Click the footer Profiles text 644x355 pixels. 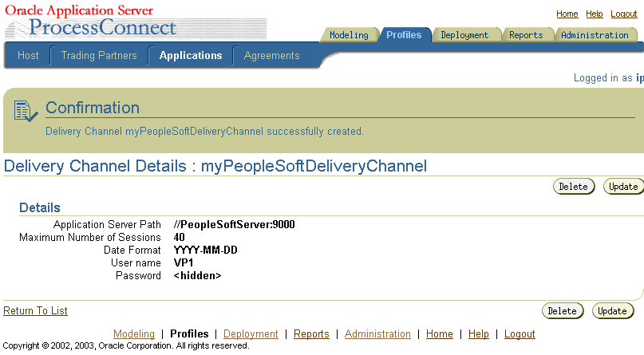189,333
